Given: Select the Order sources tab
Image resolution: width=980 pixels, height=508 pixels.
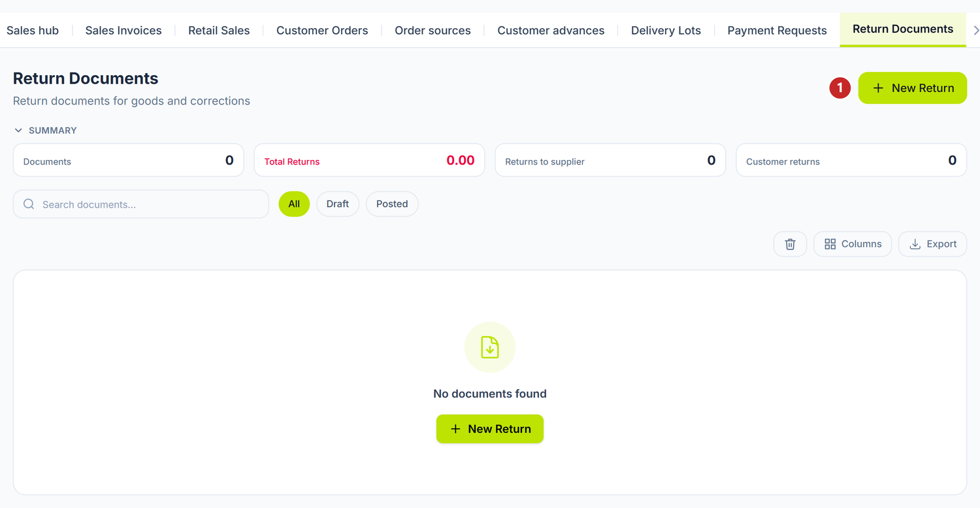Looking at the screenshot, I should coord(433,31).
